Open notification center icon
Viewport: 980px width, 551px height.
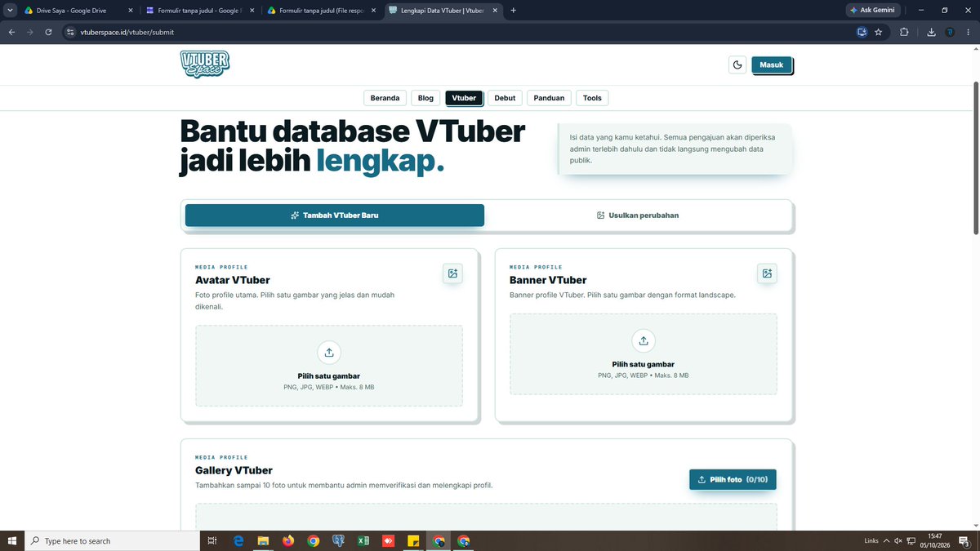coord(965,540)
